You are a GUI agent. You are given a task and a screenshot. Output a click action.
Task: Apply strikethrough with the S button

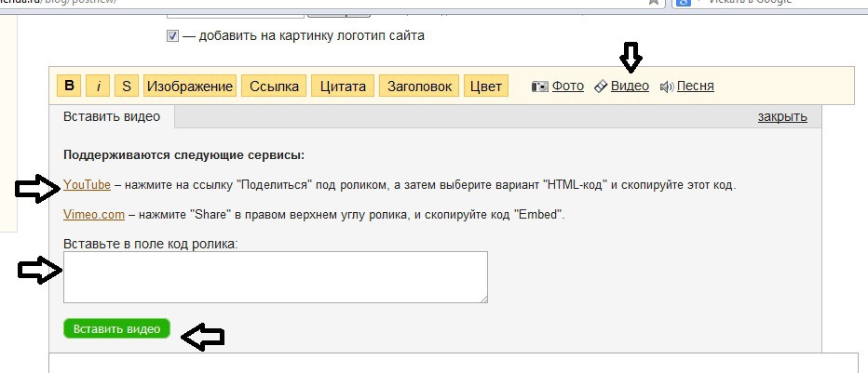127,87
